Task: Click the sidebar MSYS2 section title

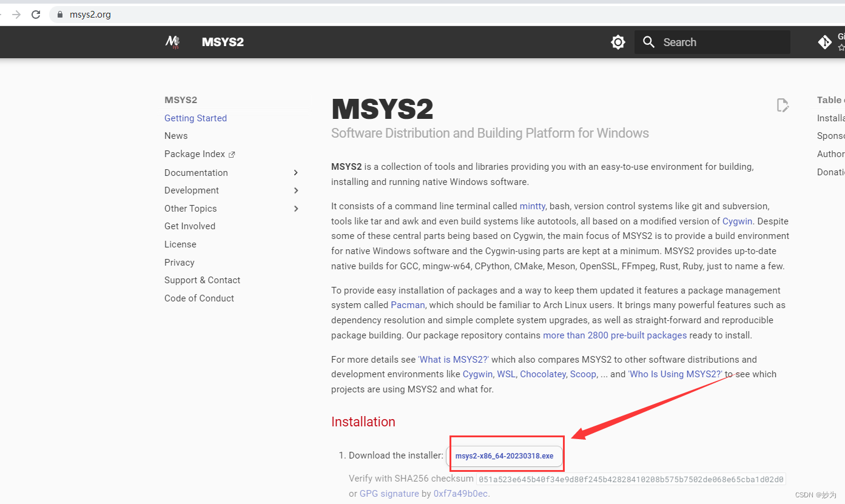Action: pyautogui.click(x=181, y=100)
